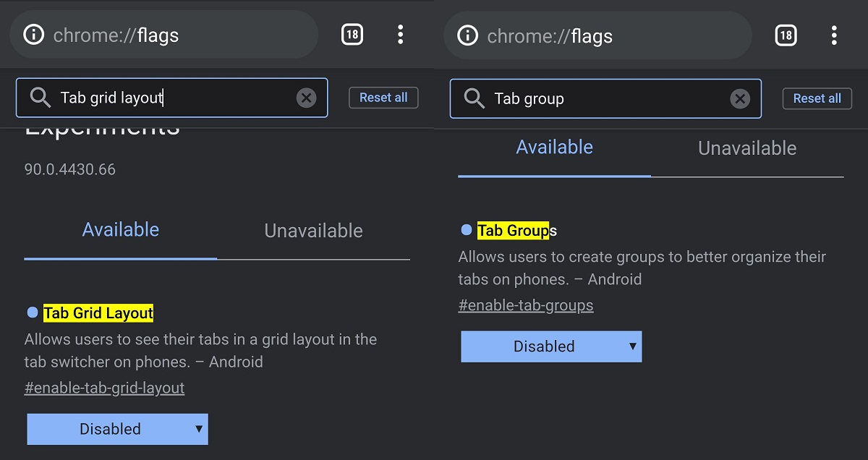The height and width of the screenshot is (460, 868).
Task: Tap the chrome://flags address bar on the left
Action: tap(164, 35)
